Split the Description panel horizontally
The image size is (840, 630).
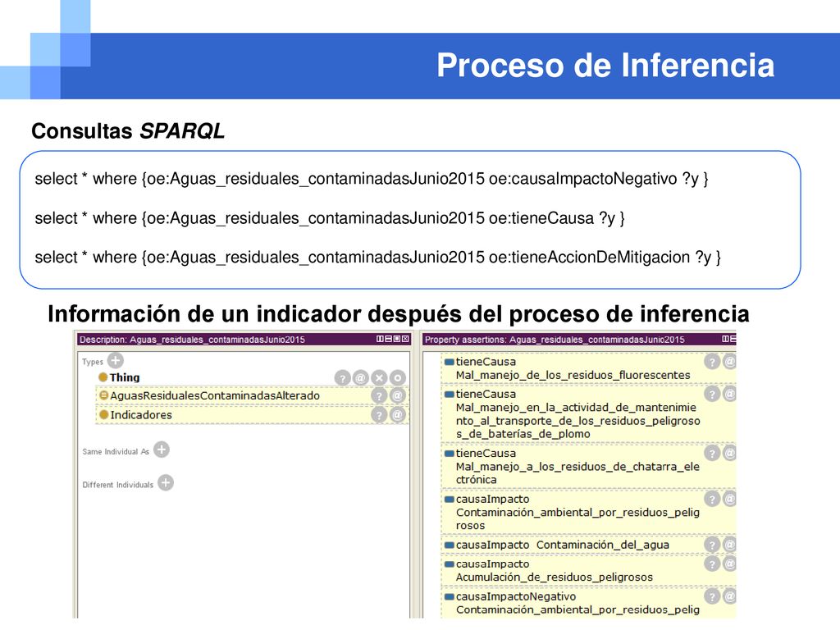click(388, 339)
